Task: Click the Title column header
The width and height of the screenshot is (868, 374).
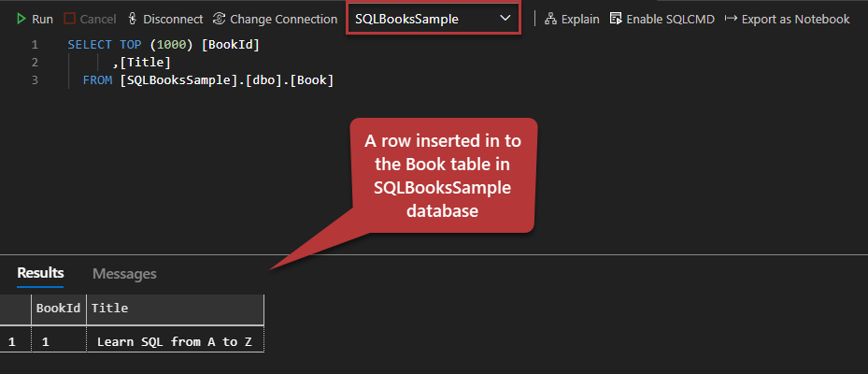Action: click(x=109, y=308)
